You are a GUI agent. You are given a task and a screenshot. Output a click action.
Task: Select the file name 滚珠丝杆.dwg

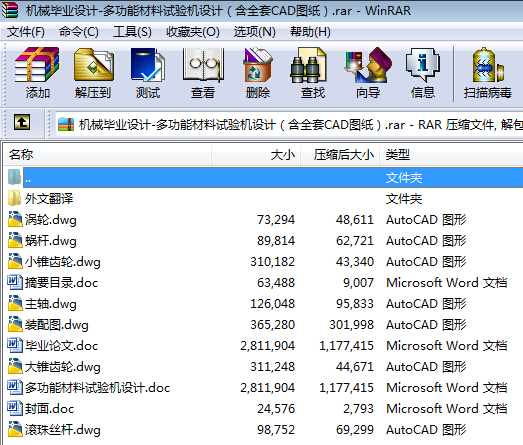63,430
